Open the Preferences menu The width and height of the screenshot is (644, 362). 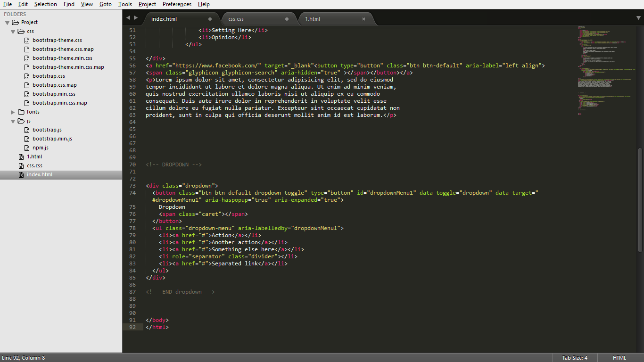(x=177, y=4)
